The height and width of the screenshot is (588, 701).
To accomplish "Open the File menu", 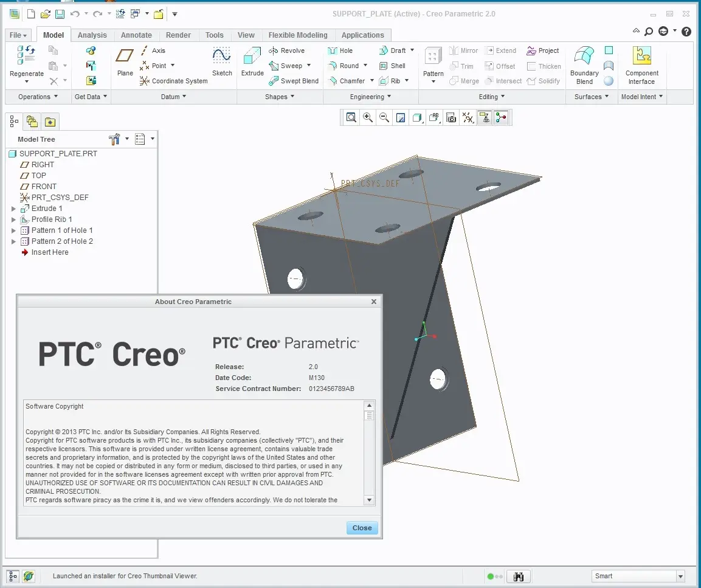I will [x=18, y=35].
